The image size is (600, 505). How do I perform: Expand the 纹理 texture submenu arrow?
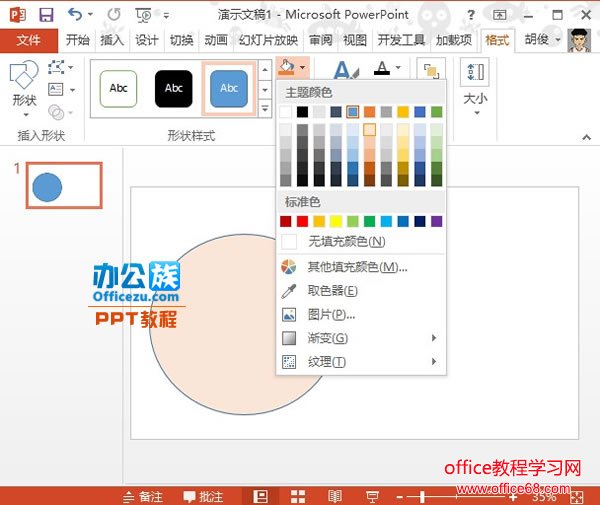tap(434, 362)
